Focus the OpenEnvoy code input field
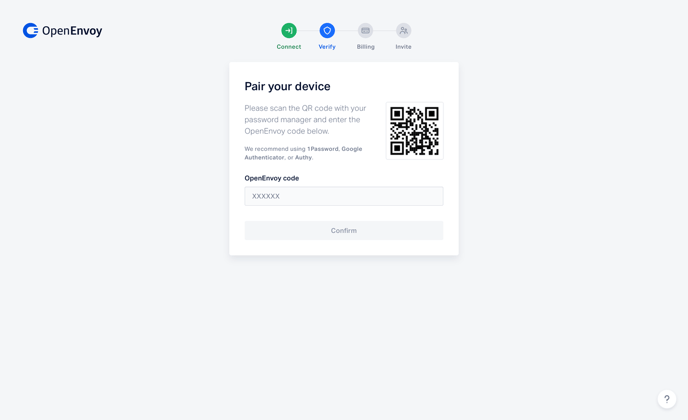 click(x=344, y=196)
